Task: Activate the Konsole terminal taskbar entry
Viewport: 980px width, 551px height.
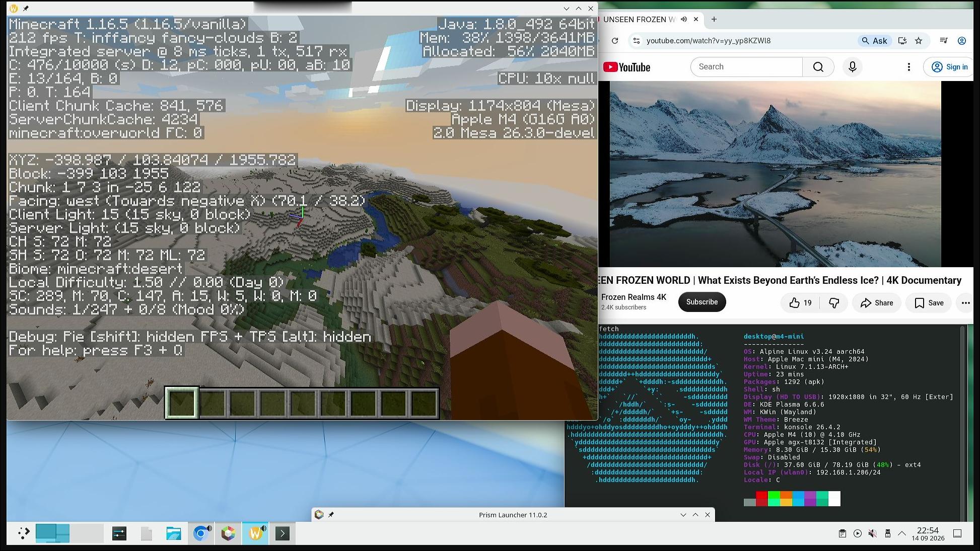Action: [x=283, y=533]
